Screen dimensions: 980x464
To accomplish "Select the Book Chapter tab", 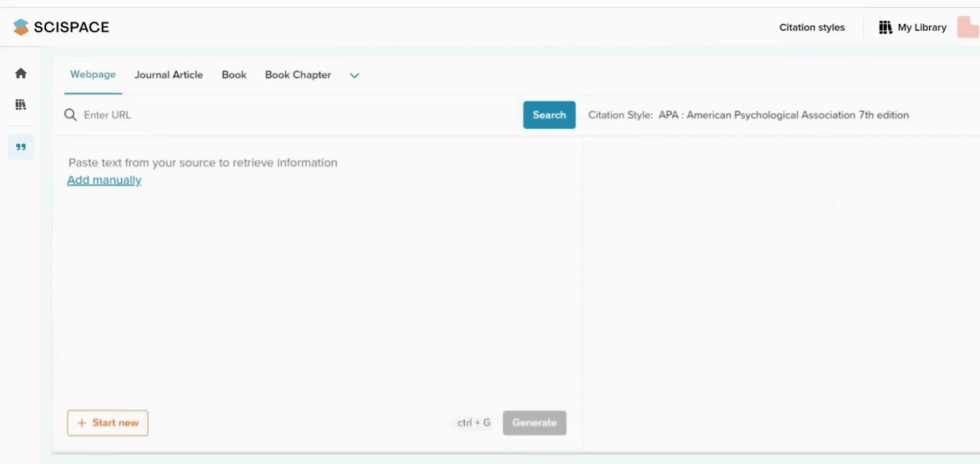I will pos(298,75).
